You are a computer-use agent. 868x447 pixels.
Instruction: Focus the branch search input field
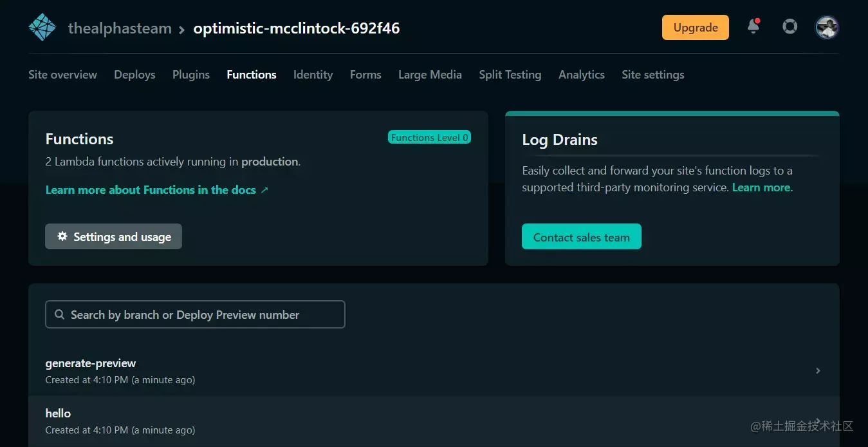[195, 314]
